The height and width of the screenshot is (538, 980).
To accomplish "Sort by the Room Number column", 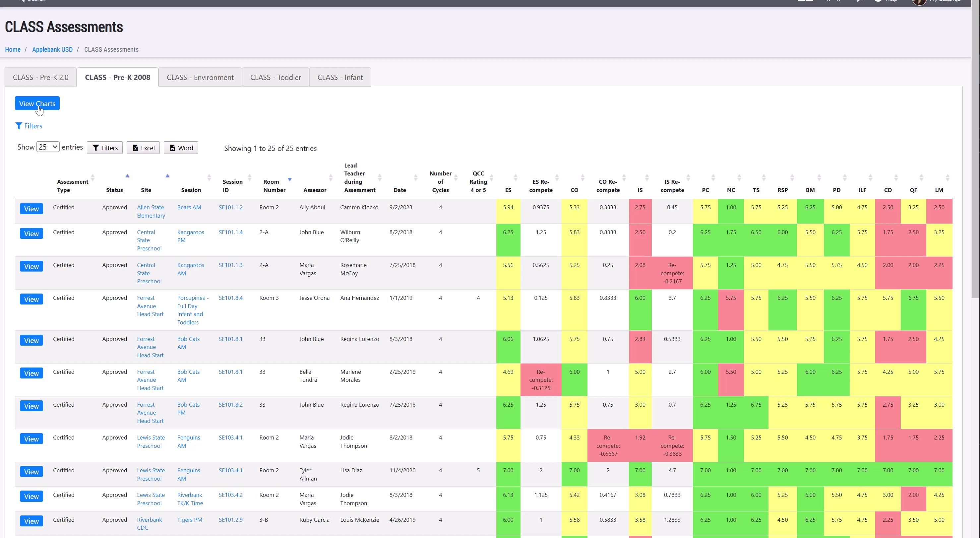I will point(274,186).
